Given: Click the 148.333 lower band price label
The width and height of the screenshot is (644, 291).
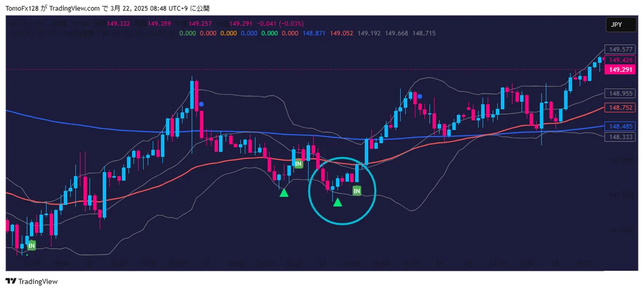Looking at the screenshot, I should click(x=620, y=137).
